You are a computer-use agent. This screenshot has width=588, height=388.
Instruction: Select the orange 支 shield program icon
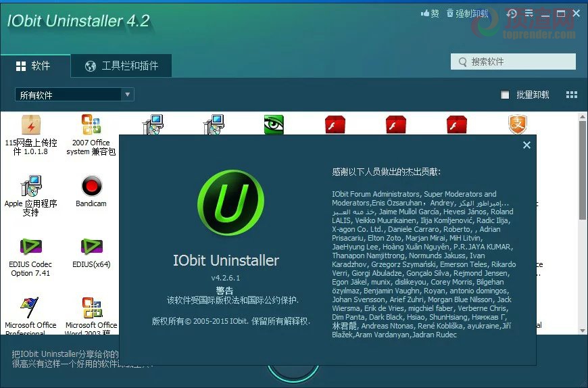(518, 124)
